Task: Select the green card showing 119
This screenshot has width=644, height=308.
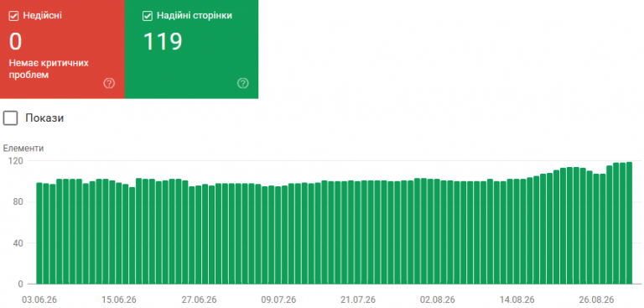Action: pos(191,50)
